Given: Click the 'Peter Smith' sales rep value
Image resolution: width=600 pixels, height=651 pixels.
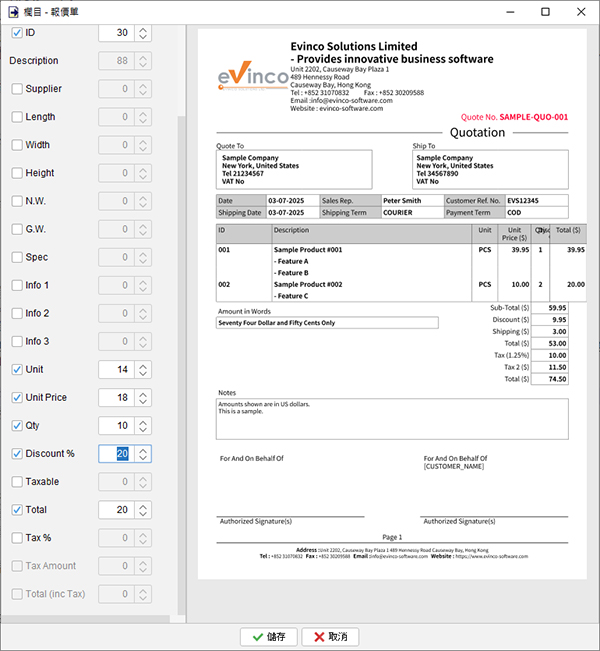Looking at the screenshot, I should (402, 201).
